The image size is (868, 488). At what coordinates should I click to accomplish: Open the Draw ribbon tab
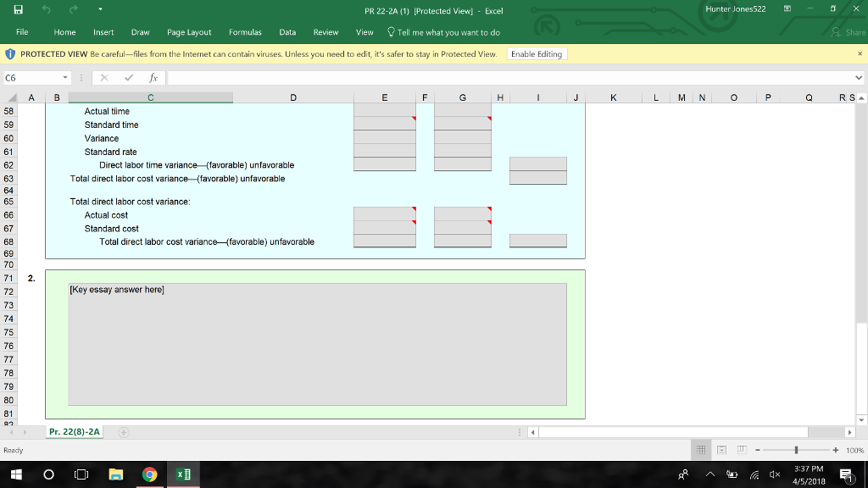[x=140, y=32]
